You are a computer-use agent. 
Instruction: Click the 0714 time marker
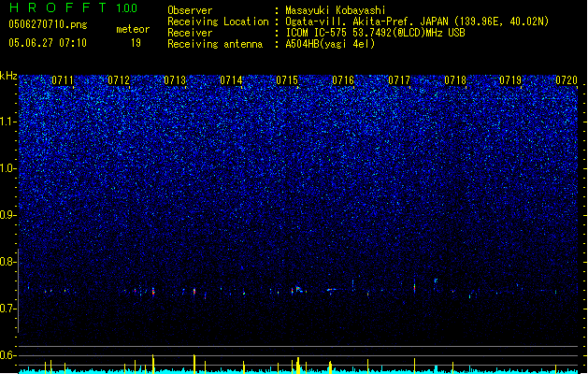[x=231, y=80]
